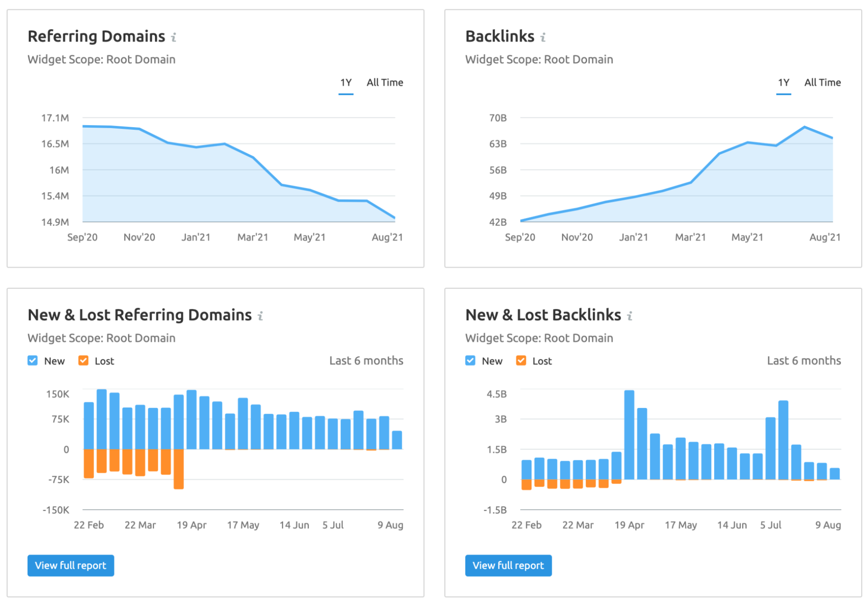Open info icon for New & Lost Referring Domains
Screen dimensions: 868x603
point(260,316)
